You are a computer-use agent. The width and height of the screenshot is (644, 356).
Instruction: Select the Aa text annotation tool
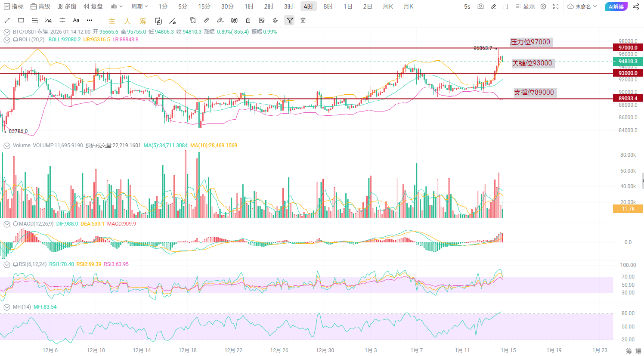[x=76, y=20]
